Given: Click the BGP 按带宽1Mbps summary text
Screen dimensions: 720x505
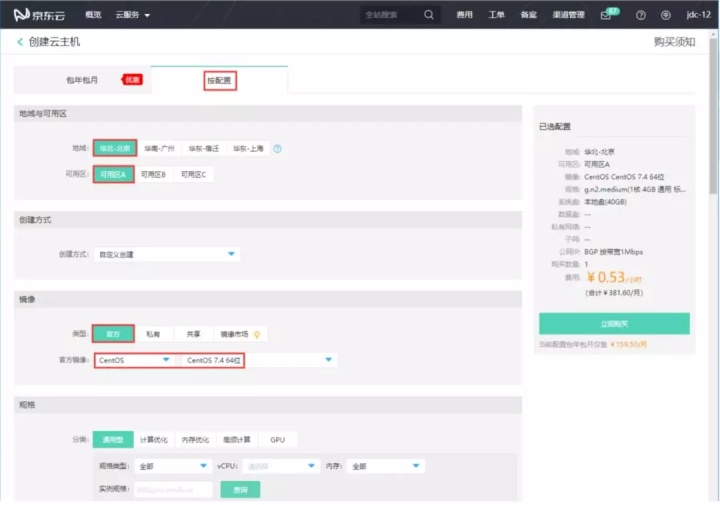Looking at the screenshot, I should pos(613,252).
